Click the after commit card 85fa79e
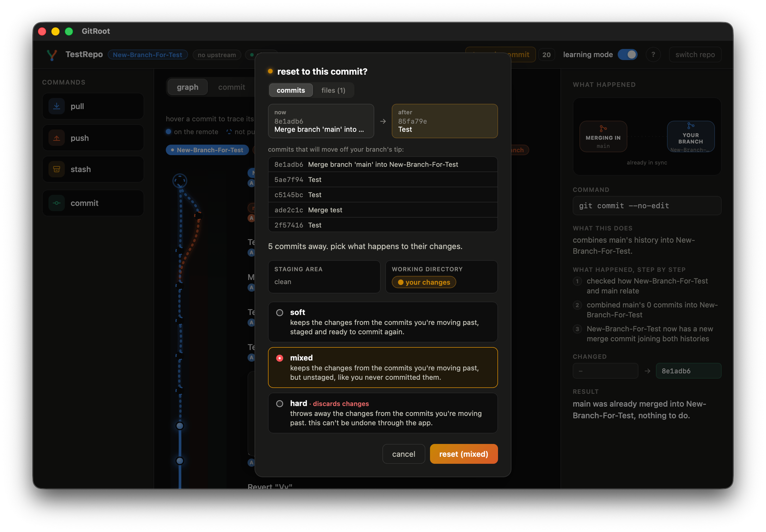The width and height of the screenshot is (766, 532). pyautogui.click(x=445, y=121)
